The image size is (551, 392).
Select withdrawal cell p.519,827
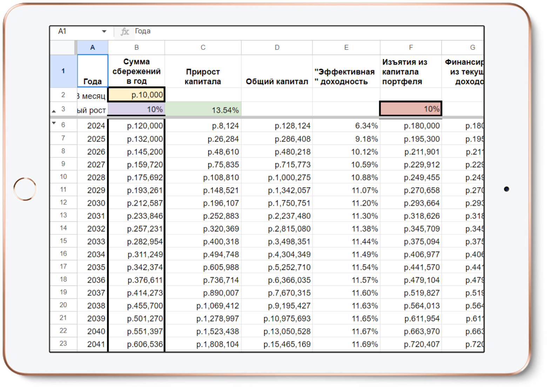[x=411, y=293]
